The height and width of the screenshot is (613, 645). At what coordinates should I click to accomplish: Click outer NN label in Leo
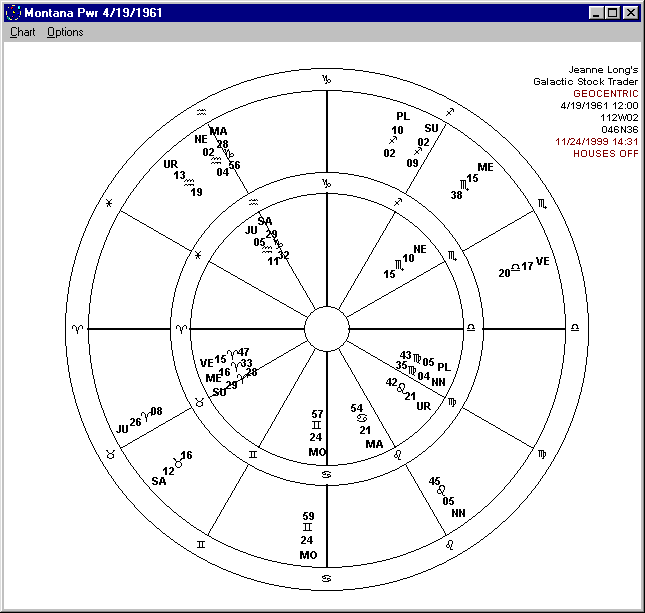click(x=459, y=513)
